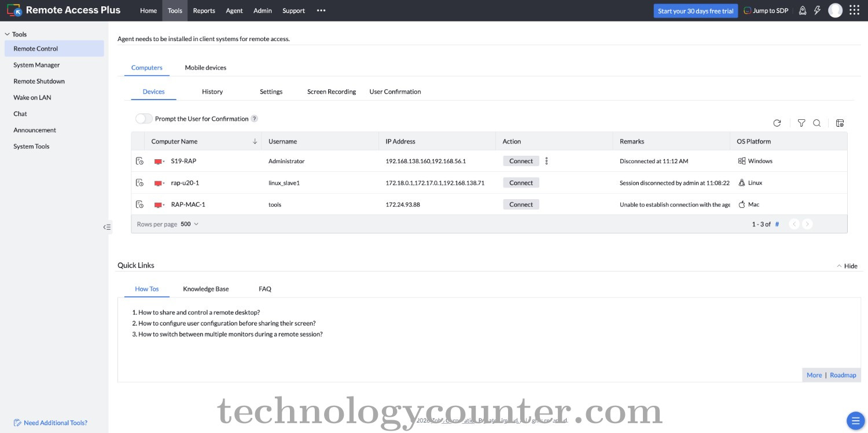Go to next page of results

(x=808, y=224)
